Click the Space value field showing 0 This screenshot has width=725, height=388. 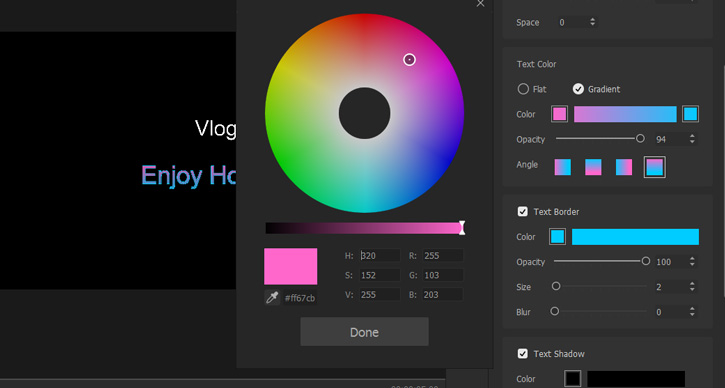coord(572,22)
